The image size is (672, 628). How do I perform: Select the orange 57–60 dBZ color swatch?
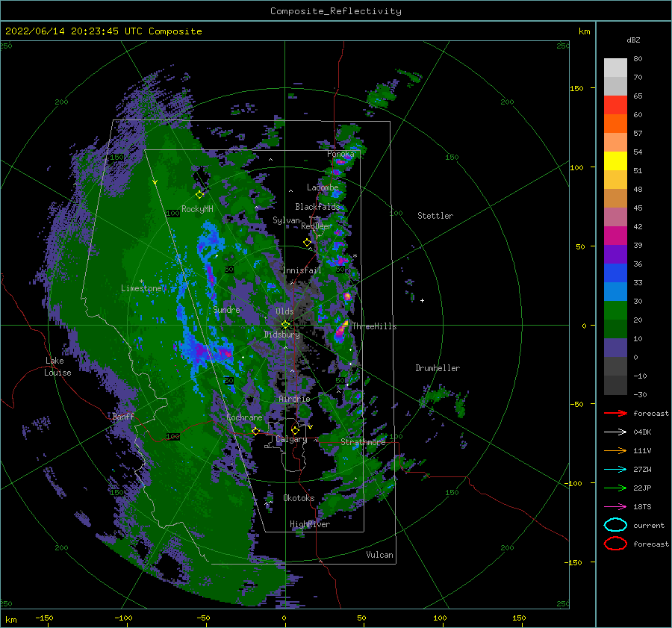615,123
